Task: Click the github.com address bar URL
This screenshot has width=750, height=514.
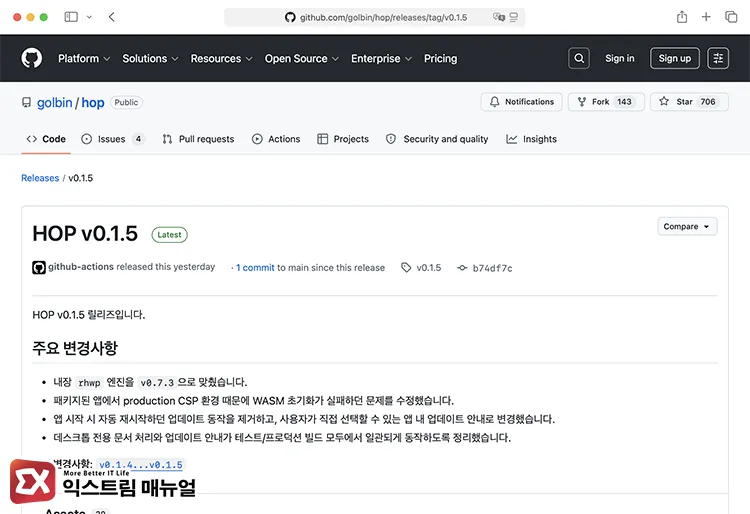Action: (x=383, y=18)
